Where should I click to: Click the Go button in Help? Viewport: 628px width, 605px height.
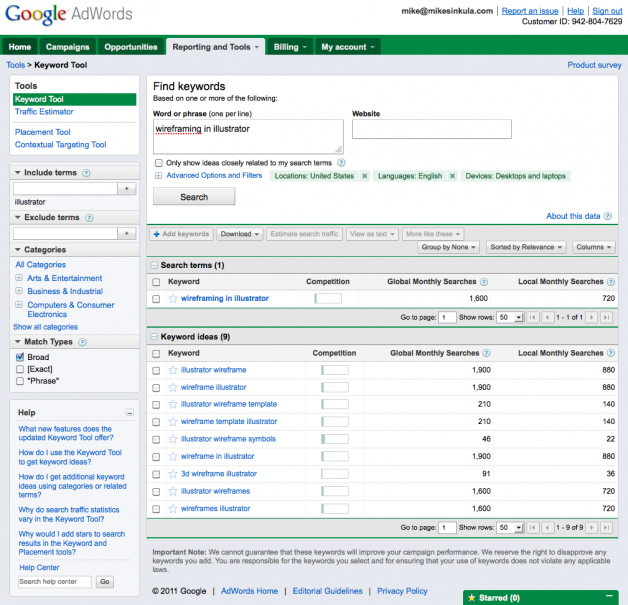tap(105, 582)
